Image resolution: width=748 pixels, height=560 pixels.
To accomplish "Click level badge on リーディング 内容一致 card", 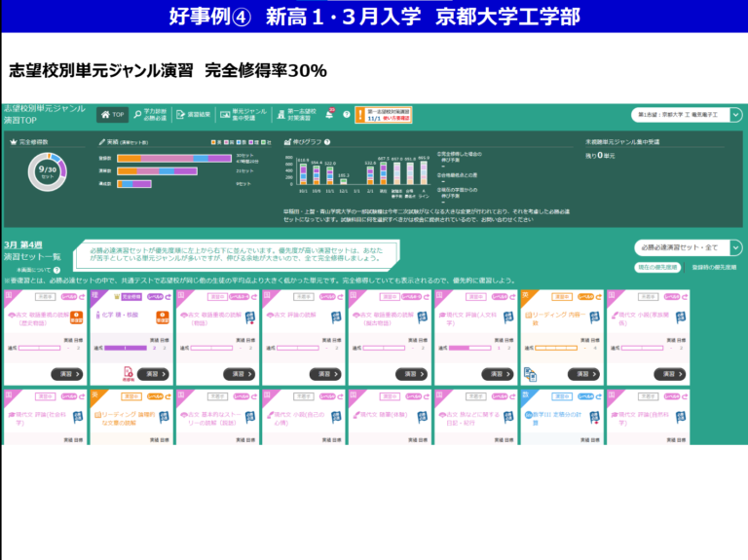I will 585,297.
